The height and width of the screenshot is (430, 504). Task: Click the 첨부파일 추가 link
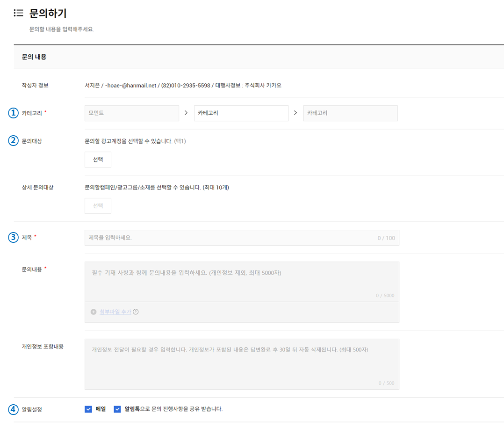tap(115, 312)
